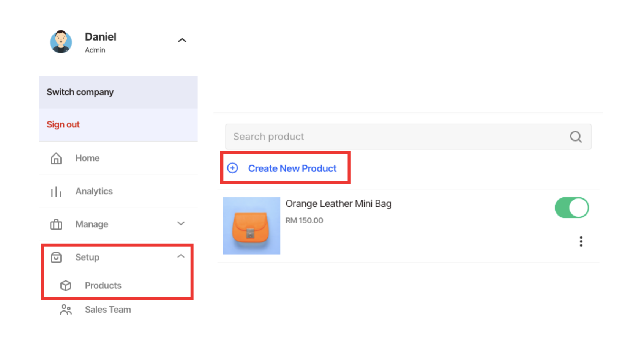Open the three-dot menu for Orange Leather Mini Bag
The height and width of the screenshot is (343, 644).
point(581,241)
